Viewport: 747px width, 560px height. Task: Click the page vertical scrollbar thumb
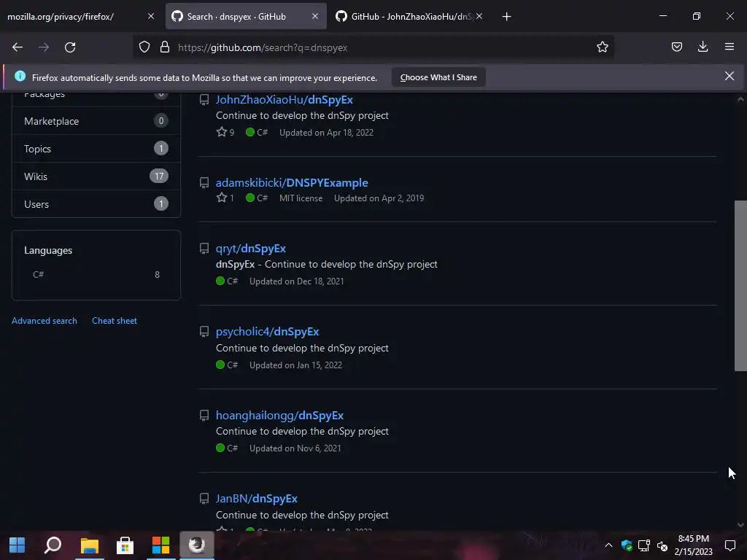[x=740, y=286]
